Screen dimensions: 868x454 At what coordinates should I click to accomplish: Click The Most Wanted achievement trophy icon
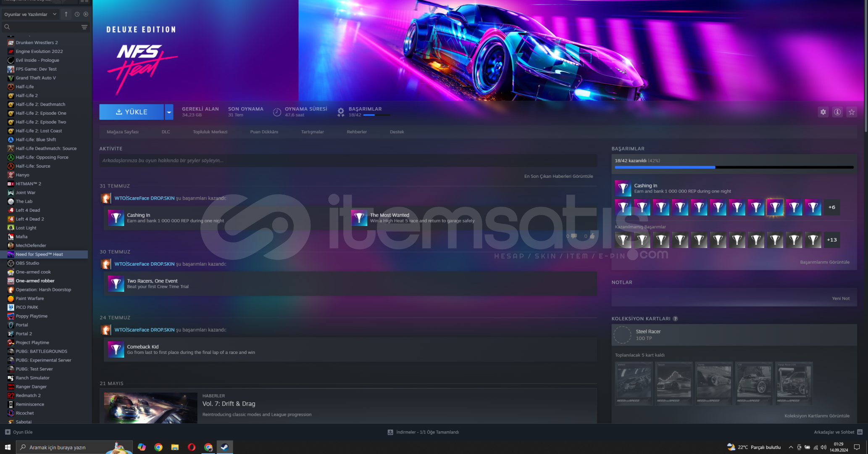coord(359,218)
